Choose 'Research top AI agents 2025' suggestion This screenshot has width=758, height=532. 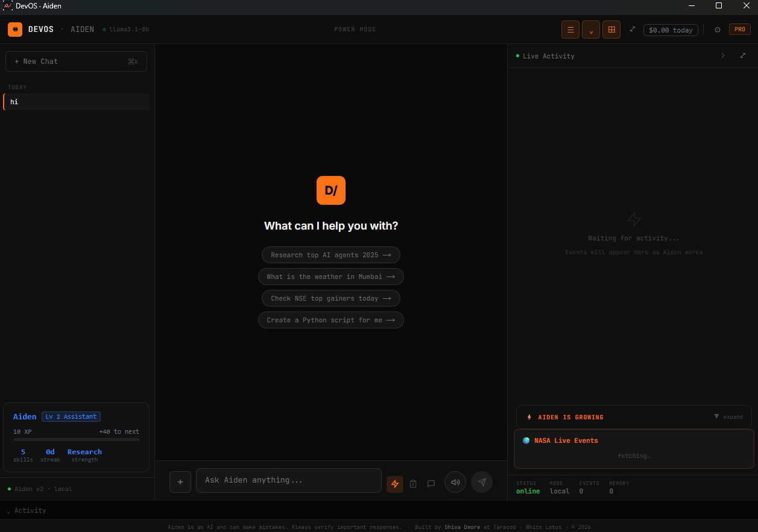click(x=331, y=255)
